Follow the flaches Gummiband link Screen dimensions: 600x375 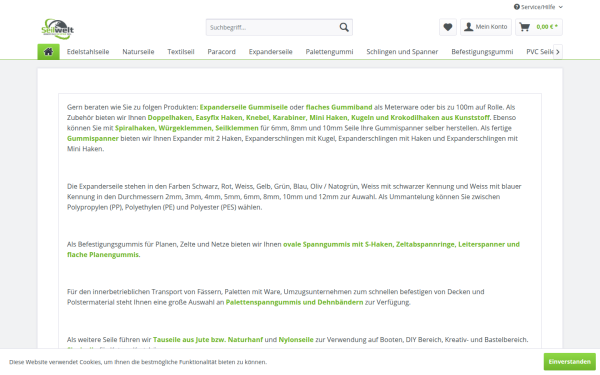(x=339, y=107)
